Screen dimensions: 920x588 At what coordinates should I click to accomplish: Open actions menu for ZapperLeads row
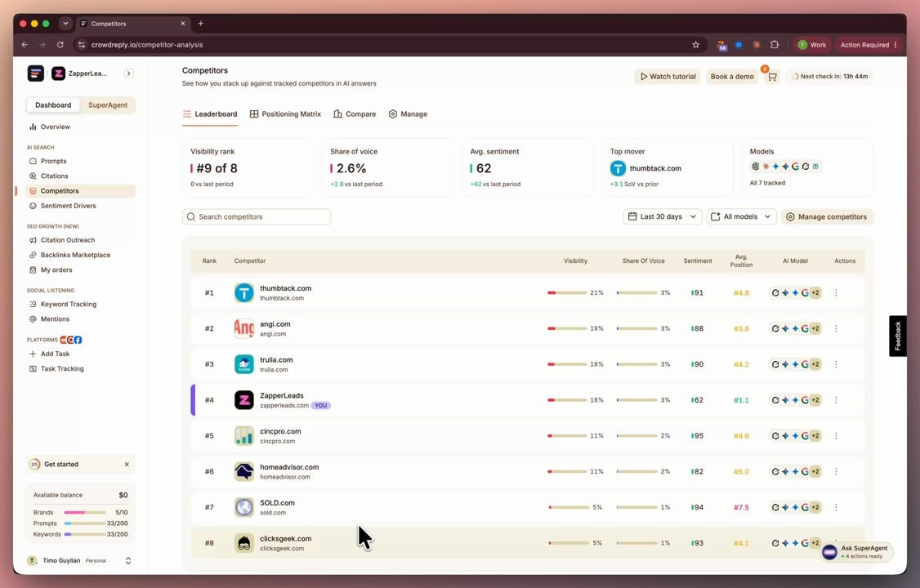[836, 400]
